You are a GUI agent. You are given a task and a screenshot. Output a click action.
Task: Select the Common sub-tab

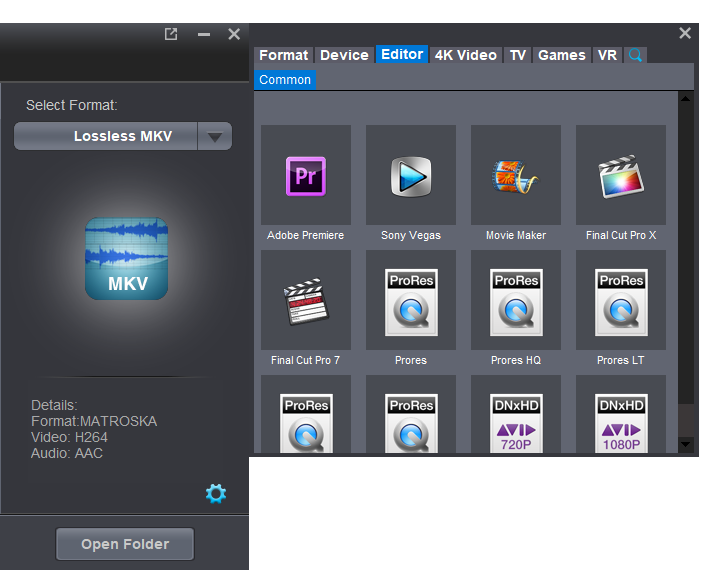pos(285,80)
